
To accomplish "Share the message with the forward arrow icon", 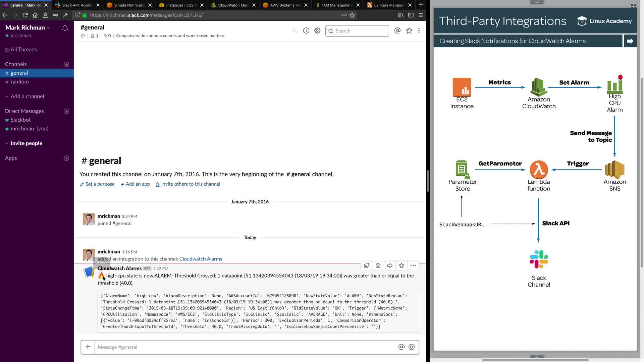I will (x=389, y=265).
